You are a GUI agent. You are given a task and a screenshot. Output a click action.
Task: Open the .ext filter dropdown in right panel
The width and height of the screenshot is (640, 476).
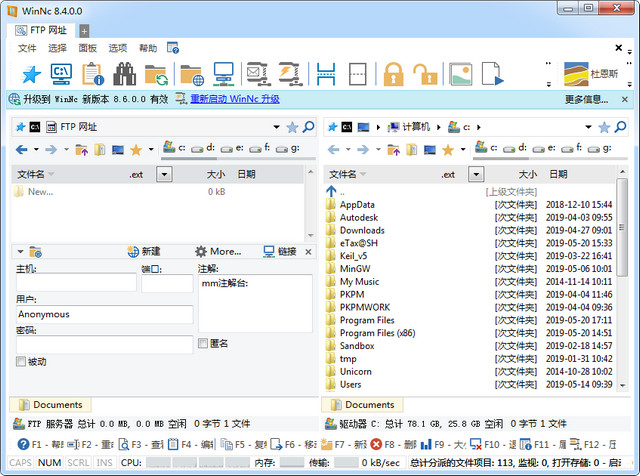[476, 174]
